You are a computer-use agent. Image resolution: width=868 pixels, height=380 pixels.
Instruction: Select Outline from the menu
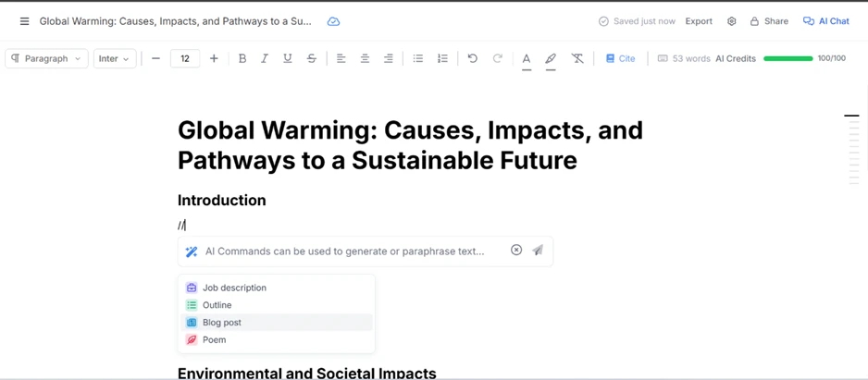(x=277, y=305)
